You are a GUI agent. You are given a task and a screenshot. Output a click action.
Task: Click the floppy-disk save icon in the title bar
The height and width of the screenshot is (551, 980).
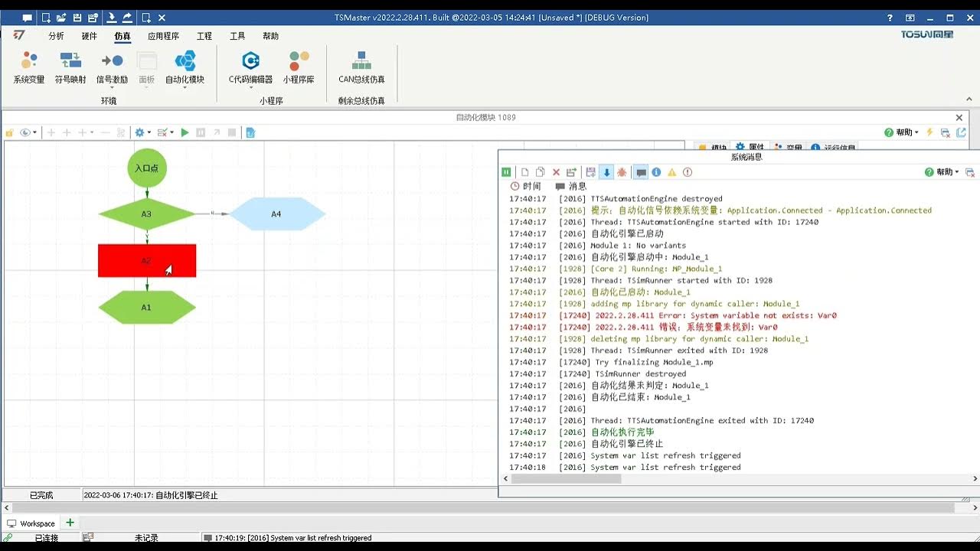click(x=77, y=18)
